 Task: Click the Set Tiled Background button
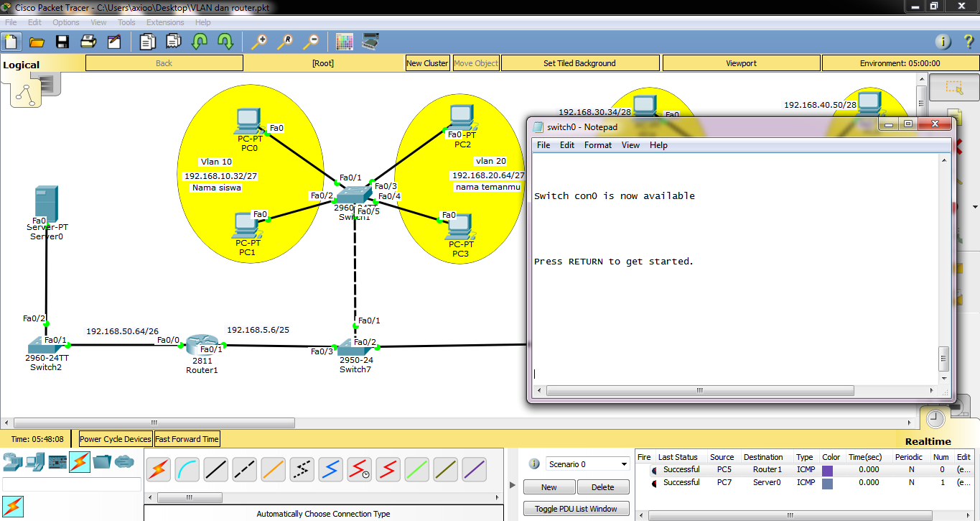[579, 63]
